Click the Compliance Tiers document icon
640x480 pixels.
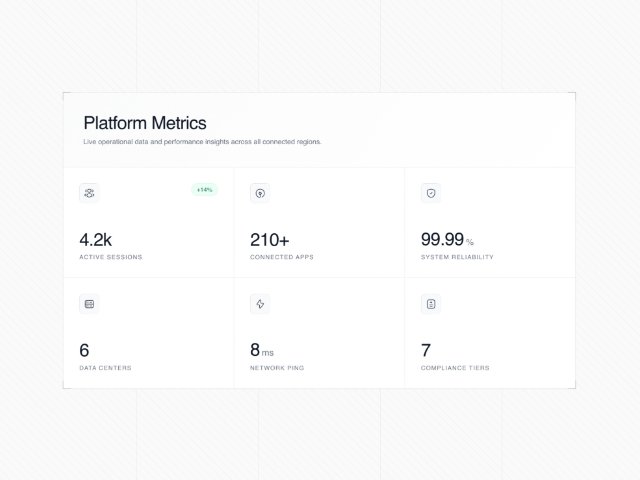click(x=431, y=304)
